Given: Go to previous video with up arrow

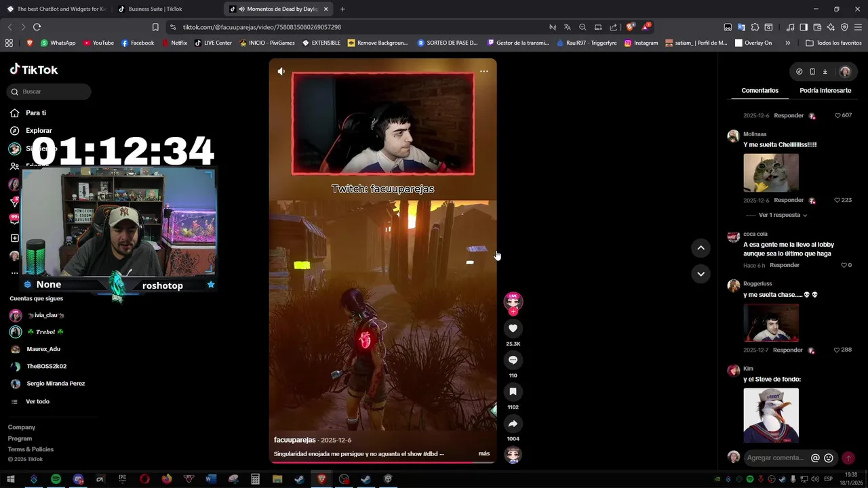Looking at the screenshot, I should pyautogui.click(x=701, y=248).
